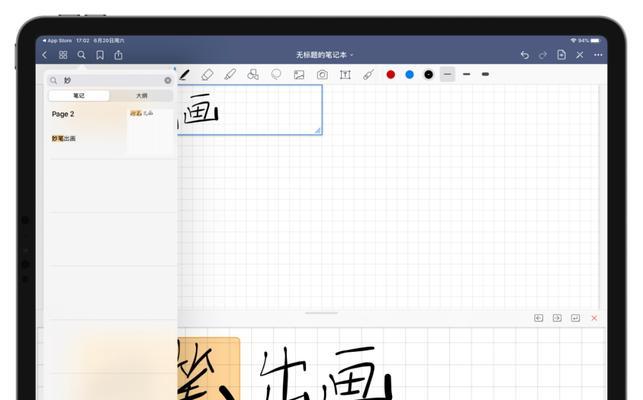Open the search result page thumbnail
643x400 pixels.
click(149, 131)
